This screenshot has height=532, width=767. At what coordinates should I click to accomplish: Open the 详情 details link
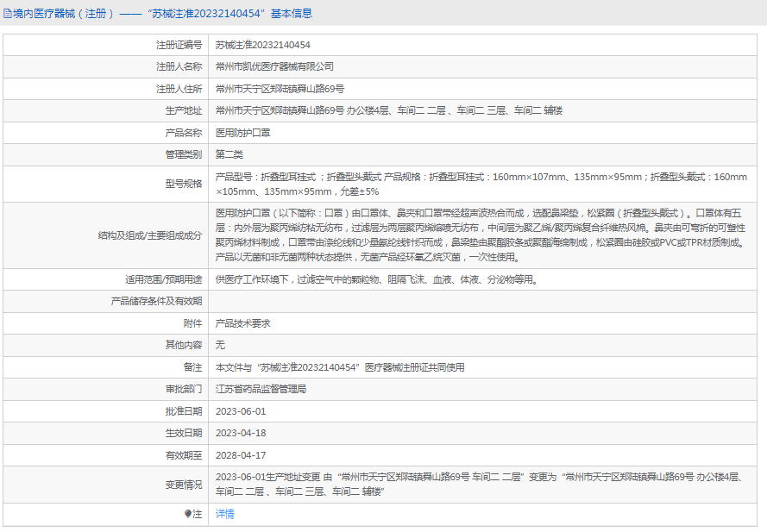coord(225,514)
